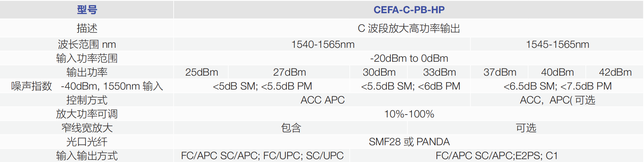Select the 33dBm output power cell
This screenshot has width=644, height=162.
439,72
